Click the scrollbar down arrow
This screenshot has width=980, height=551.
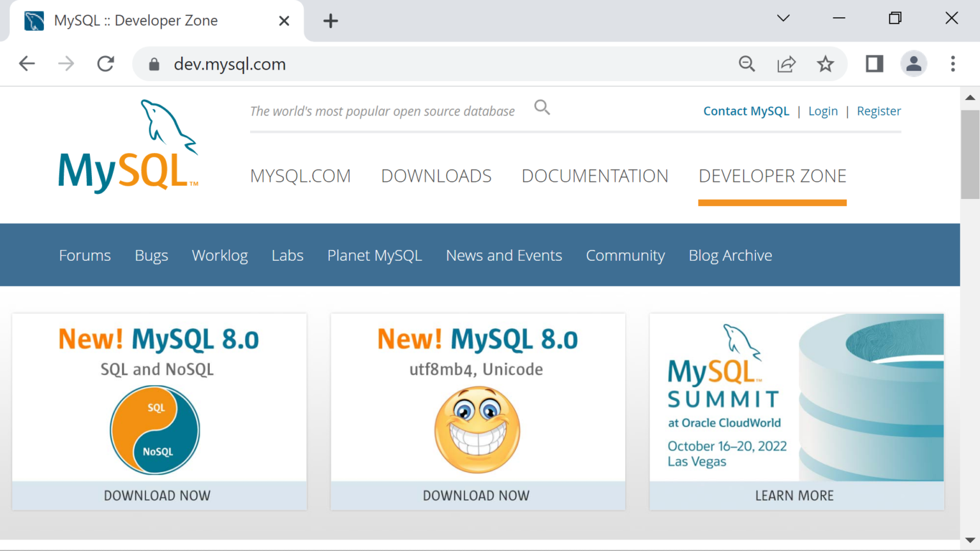pyautogui.click(x=970, y=540)
